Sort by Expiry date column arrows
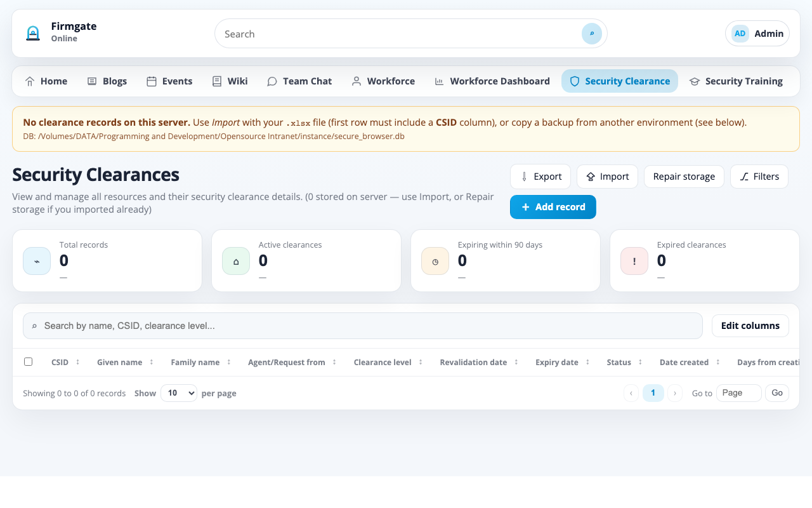Screen dimensions: 812x508 click(587, 362)
